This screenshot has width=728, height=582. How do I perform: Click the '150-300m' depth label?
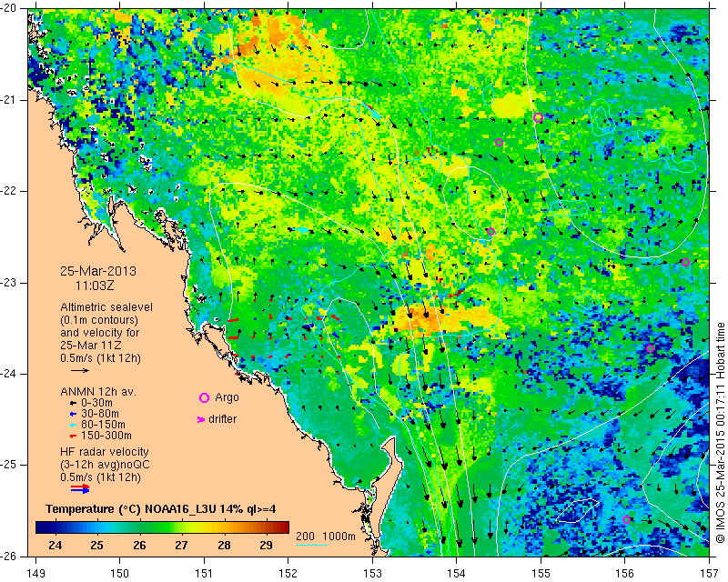[106, 436]
